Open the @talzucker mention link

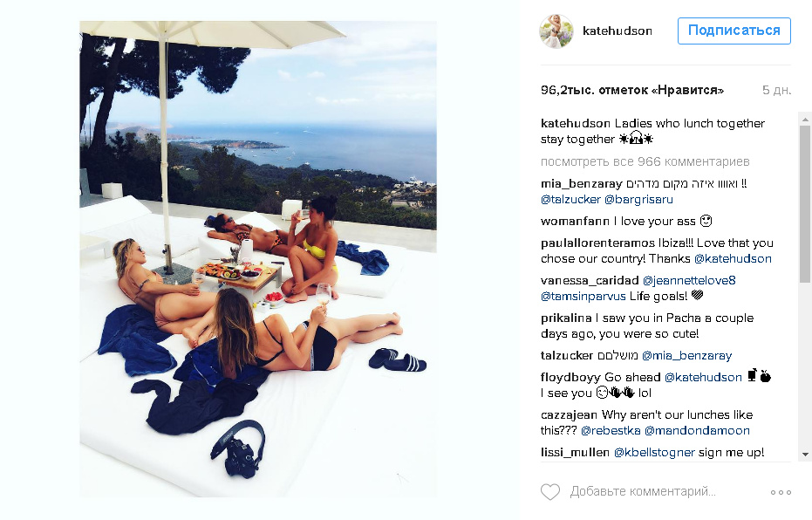coord(570,200)
